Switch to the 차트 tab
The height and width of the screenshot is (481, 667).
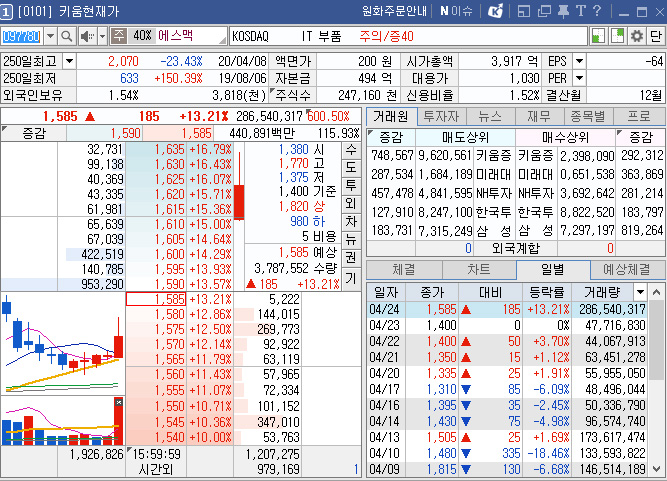click(479, 269)
